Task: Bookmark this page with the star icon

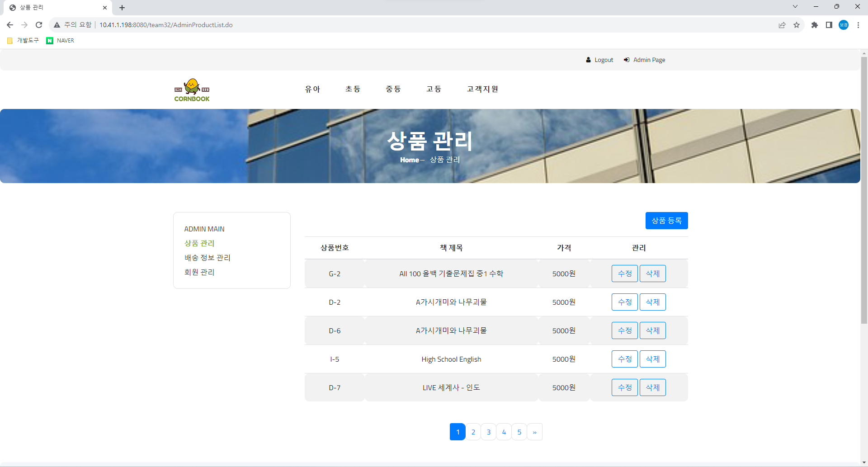Action: [x=797, y=25]
